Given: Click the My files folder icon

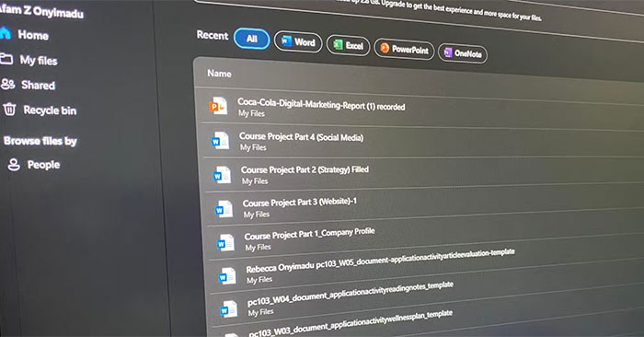Looking at the screenshot, I should click(x=6, y=58).
